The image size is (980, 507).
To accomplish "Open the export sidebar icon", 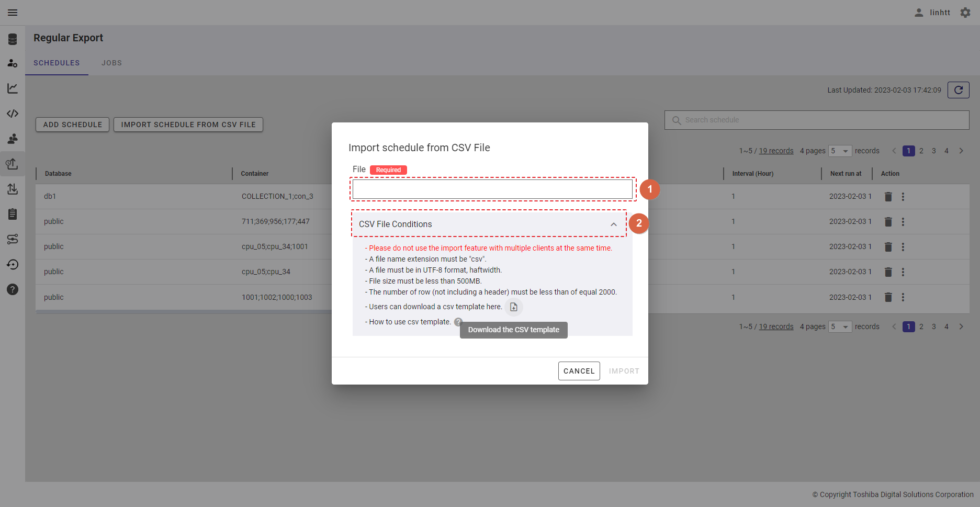I will (13, 164).
